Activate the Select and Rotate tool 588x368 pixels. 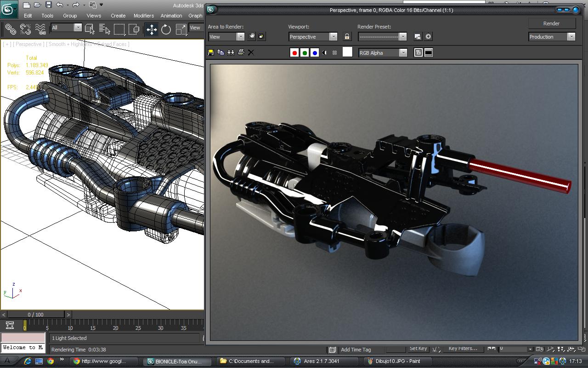[166, 29]
